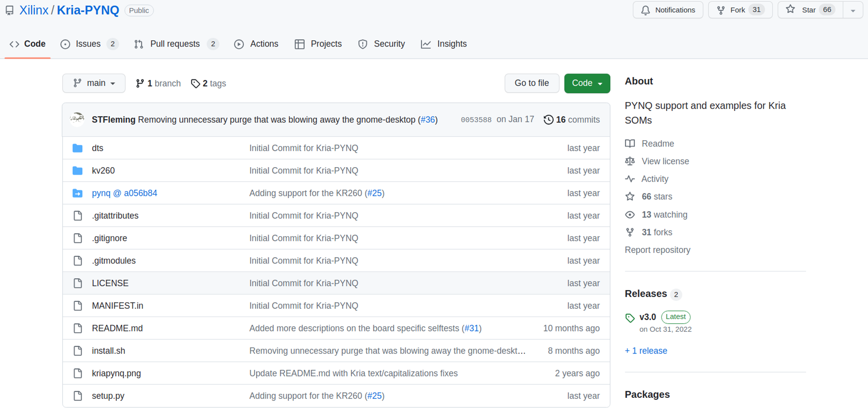The width and height of the screenshot is (868, 410).
Task: Click the setup.py file icon
Action: (x=78, y=396)
